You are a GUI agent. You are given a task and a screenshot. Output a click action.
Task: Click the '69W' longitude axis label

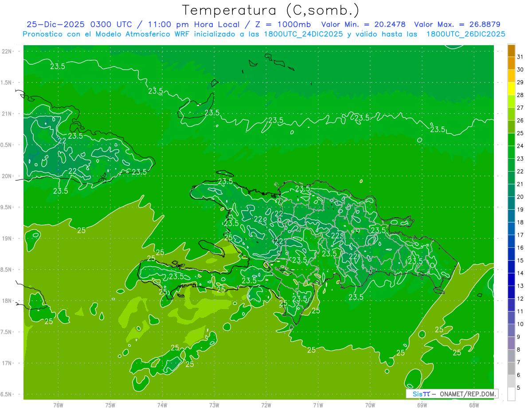coord(422,405)
